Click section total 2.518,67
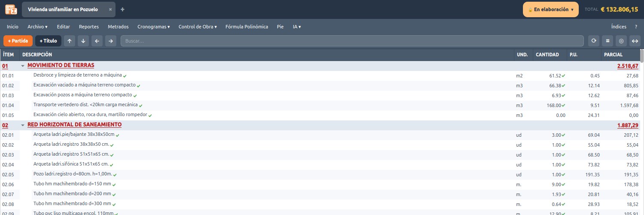This screenshot has width=644, height=215. pos(628,66)
